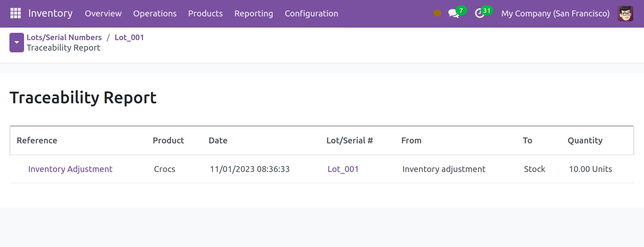Switch company via My Company (San Francisco)
The image size is (644, 247).
click(555, 14)
